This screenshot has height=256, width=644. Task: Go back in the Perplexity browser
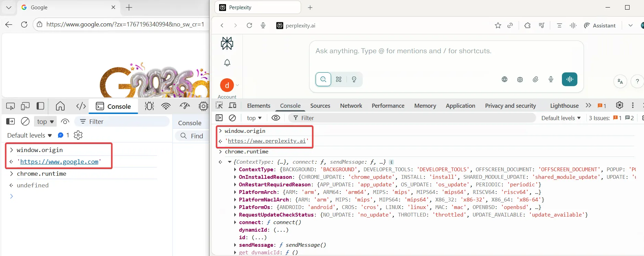click(222, 25)
